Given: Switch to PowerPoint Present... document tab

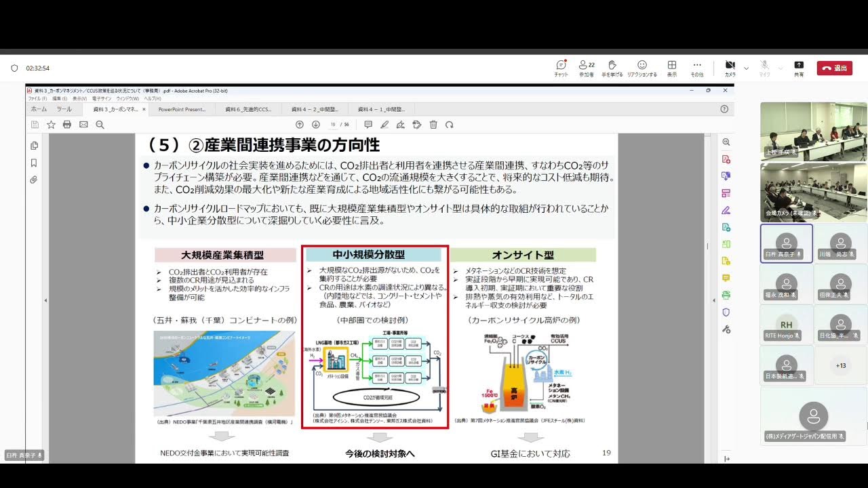Looking at the screenshot, I should coord(182,109).
